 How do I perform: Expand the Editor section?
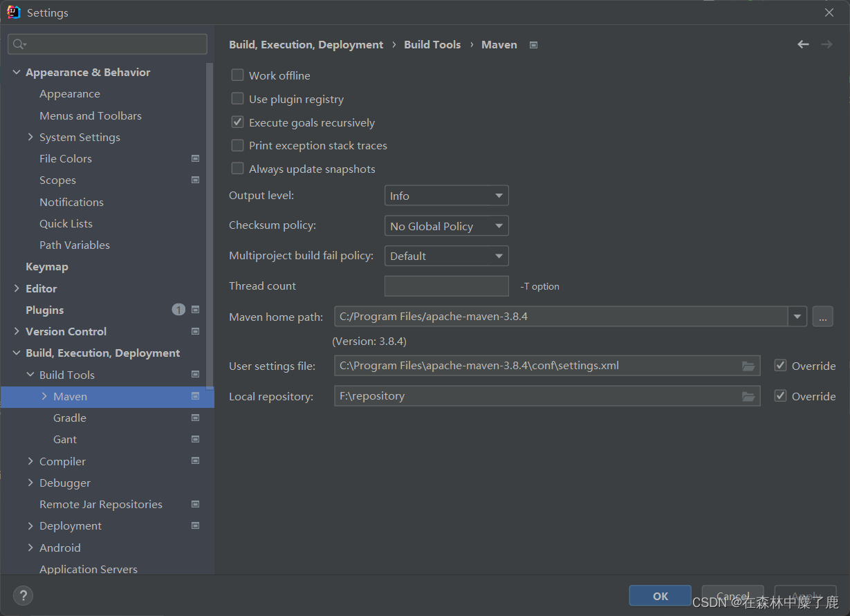click(x=17, y=288)
